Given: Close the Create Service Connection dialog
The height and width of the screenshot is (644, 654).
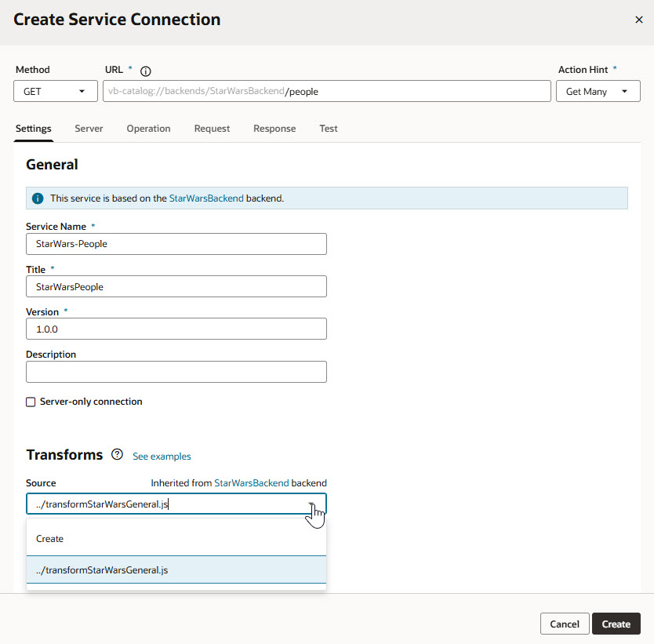Looking at the screenshot, I should coord(639,20).
